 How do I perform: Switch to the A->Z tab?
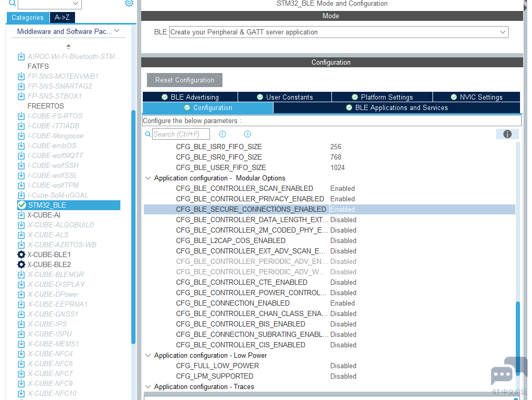(x=62, y=17)
